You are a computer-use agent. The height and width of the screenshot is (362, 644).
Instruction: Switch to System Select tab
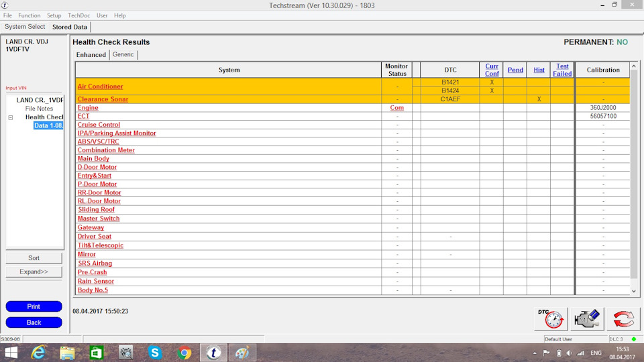click(25, 27)
